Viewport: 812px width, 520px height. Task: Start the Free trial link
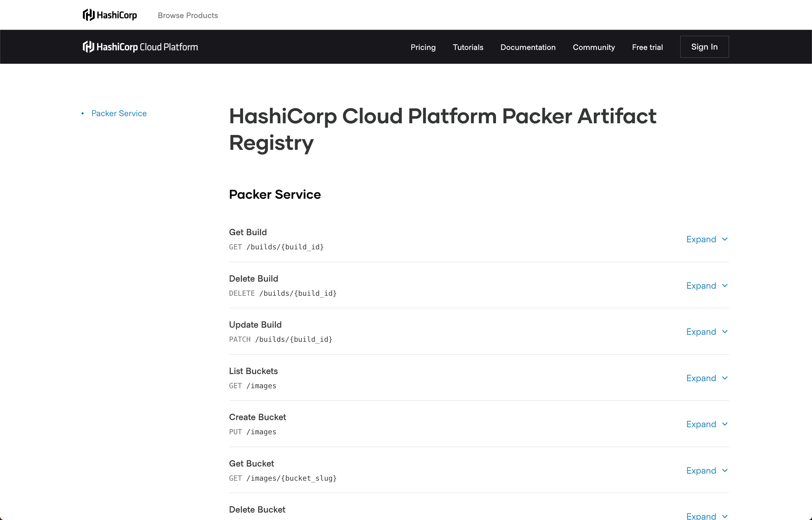tap(647, 47)
